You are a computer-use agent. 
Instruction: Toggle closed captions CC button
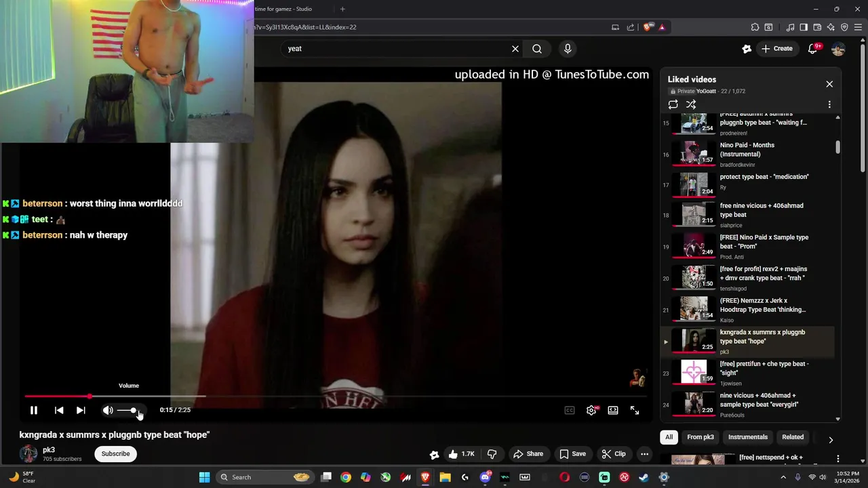tap(570, 410)
